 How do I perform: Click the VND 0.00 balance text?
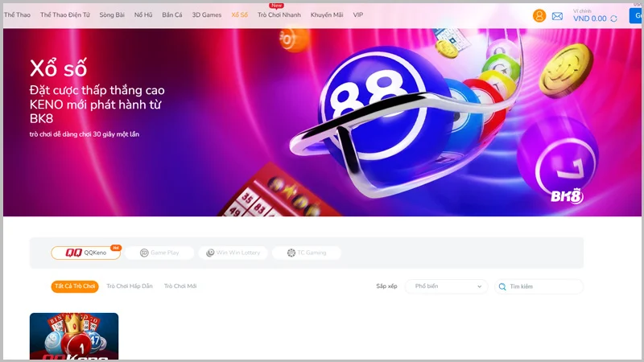tap(589, 19)
